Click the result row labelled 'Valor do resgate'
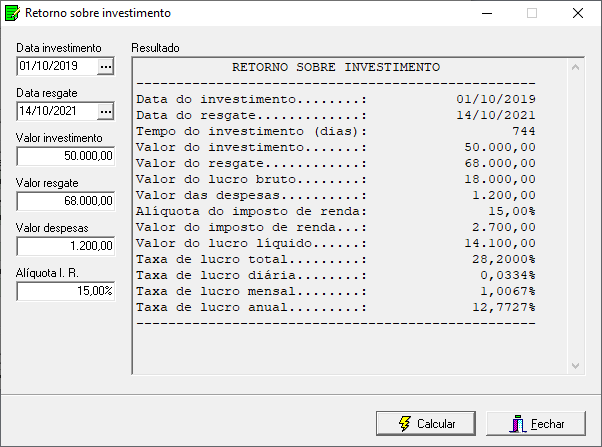The width and height of the screenshot is (602, 447). [x=336, y=164]
